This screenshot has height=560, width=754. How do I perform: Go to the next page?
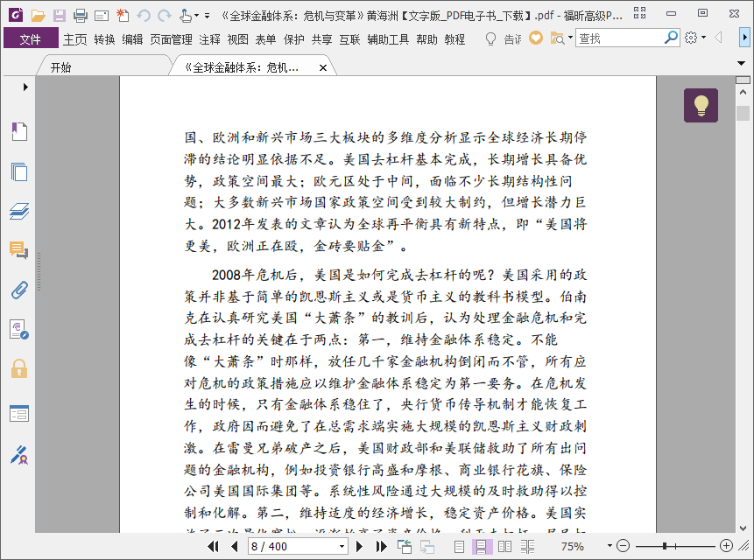click(359, 546)
